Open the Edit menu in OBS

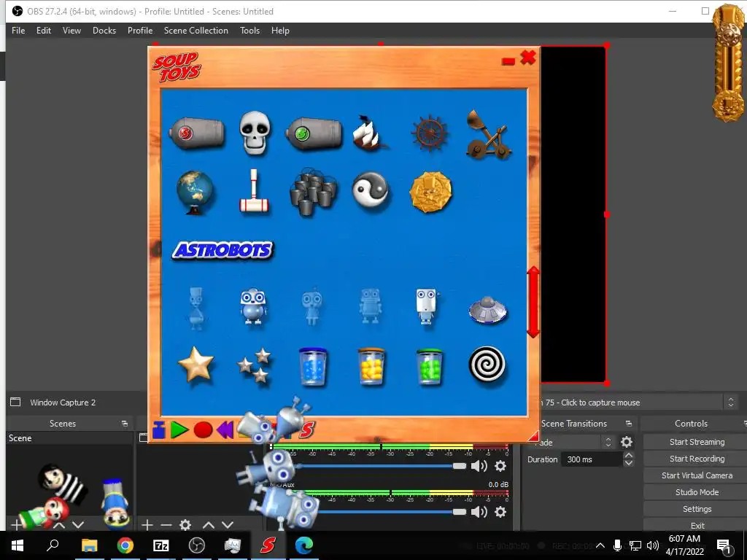[43, 31]
